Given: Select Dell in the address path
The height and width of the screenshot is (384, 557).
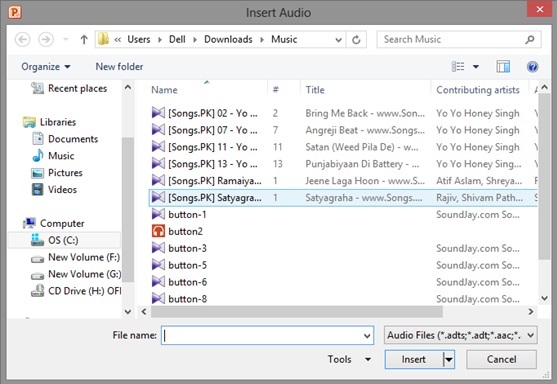Looking at the screenshot, I should pos(177,39).
